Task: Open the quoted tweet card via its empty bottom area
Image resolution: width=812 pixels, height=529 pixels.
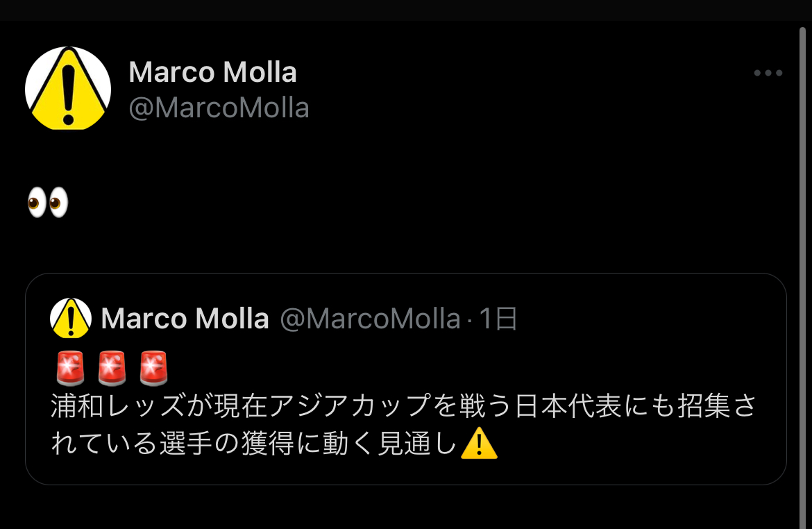Action: point(405,472)
